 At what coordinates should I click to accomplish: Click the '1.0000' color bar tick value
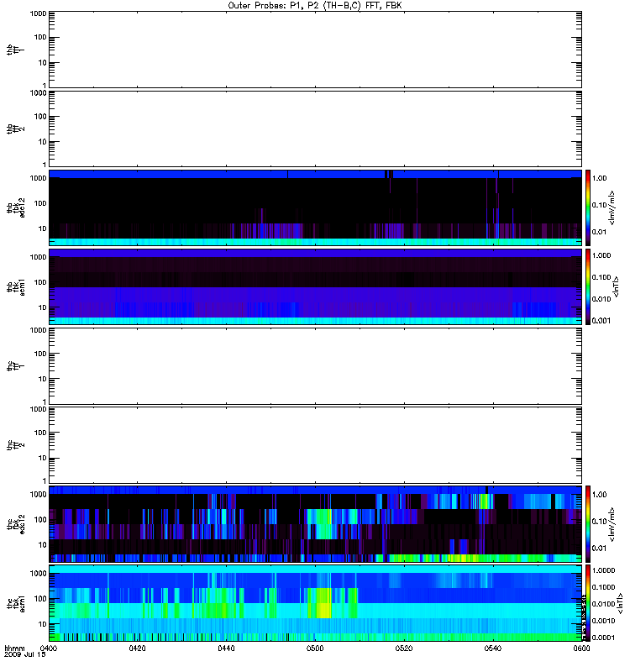click(603, 570)
